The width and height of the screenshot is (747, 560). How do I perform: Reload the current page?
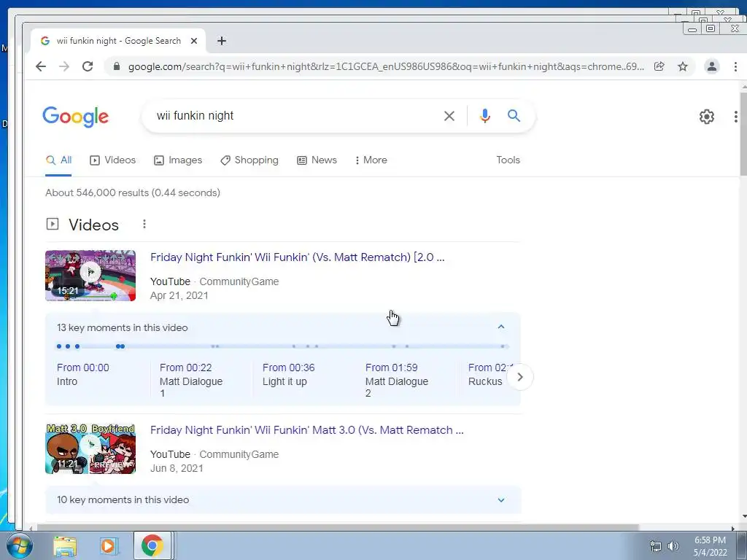[x=88, y=66]
